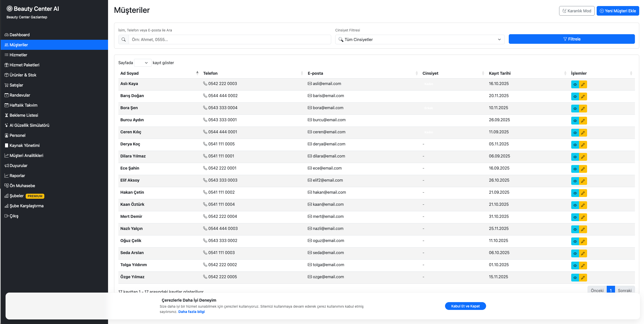The height and width of the screenshot is (324, 644).
Task: Sort the Telefon column using its arrows
Action: 302,73
